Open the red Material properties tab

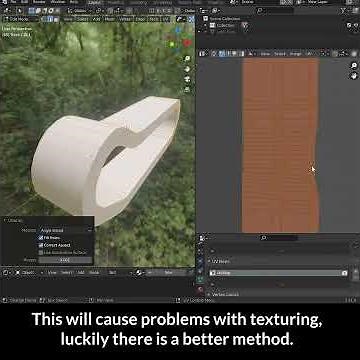pyautogui.click(x=200, y=289)
